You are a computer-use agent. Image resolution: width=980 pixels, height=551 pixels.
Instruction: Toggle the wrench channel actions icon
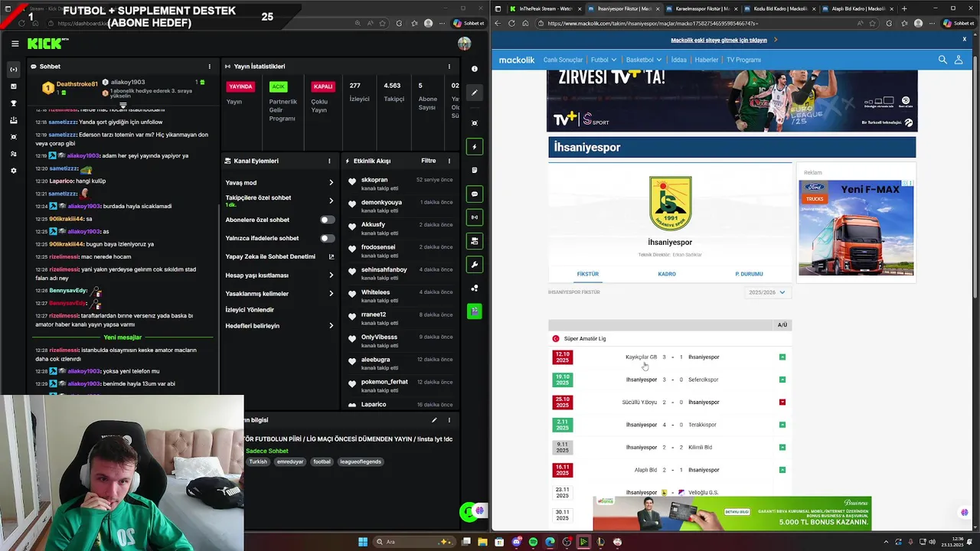pyautogui.click(x=475, y=265)
